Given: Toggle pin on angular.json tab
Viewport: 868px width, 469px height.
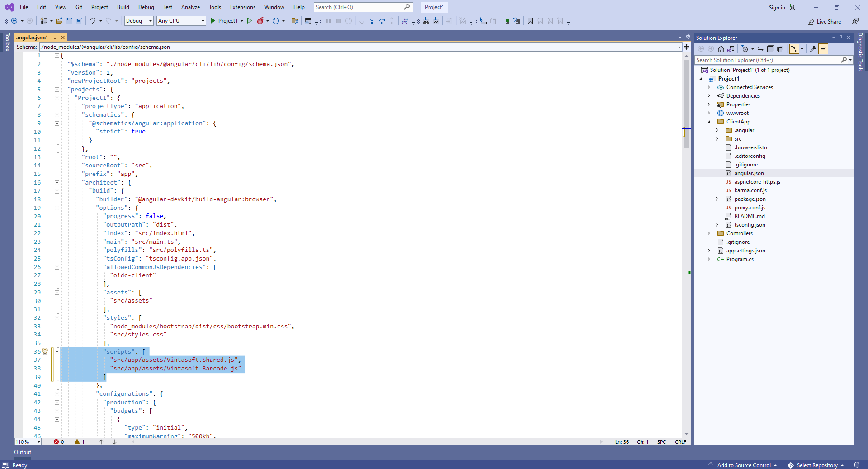Looking at the screenshot, I should point(55,38).
